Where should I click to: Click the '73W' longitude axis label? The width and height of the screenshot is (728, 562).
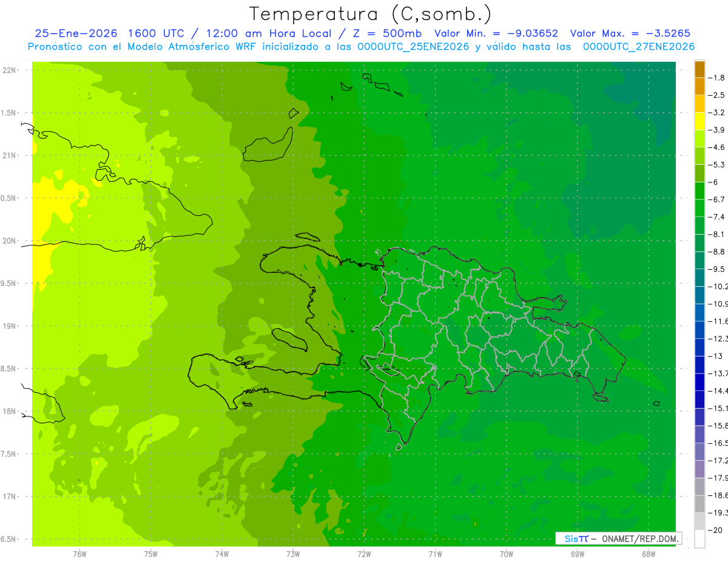pos(293,554)
